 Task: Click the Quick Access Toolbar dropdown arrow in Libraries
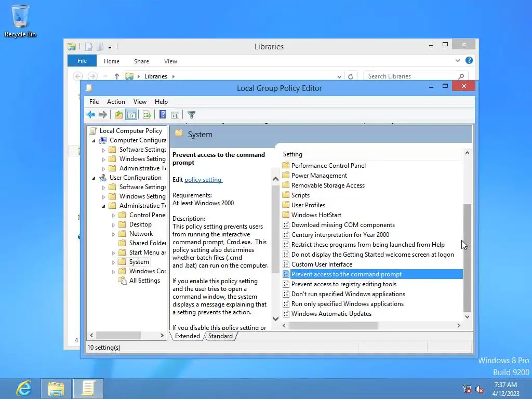tap(110, 47)
